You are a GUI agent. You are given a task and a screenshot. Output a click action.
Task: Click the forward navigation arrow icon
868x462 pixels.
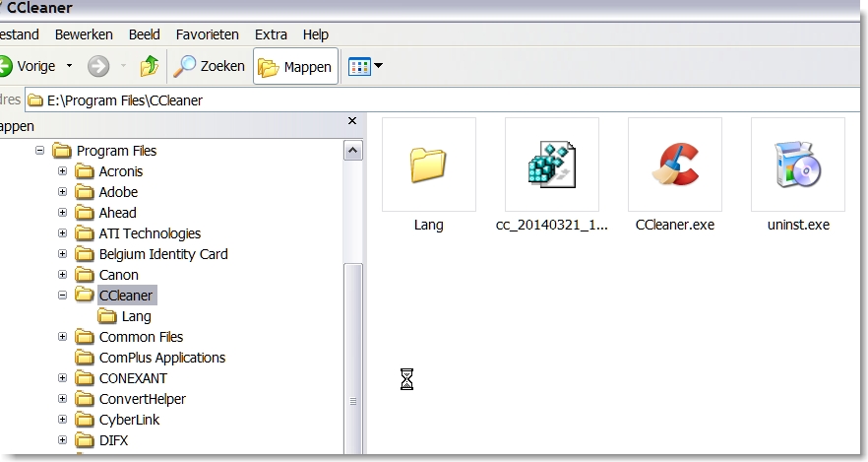click(98, 66)
